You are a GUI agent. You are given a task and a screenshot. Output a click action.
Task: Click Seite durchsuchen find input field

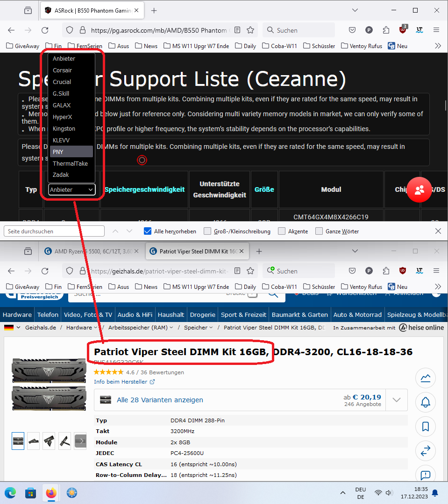(x=54, y=231)
